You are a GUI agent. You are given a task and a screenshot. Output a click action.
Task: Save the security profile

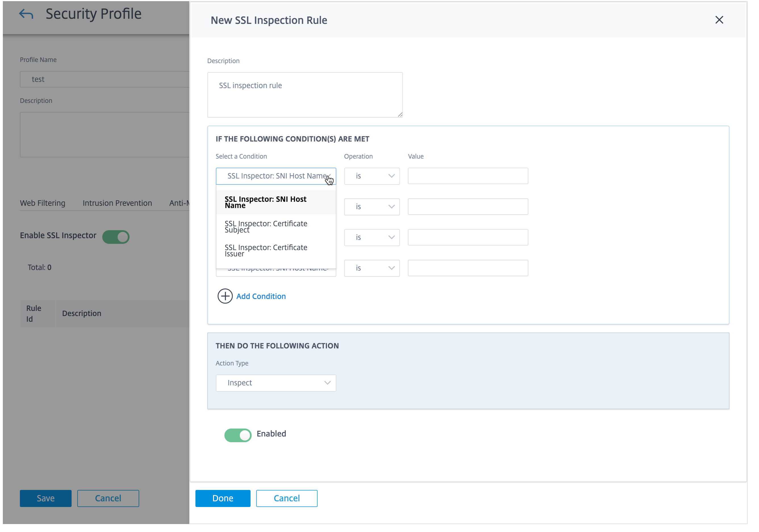pyautogui.click(x=46, y=498)
